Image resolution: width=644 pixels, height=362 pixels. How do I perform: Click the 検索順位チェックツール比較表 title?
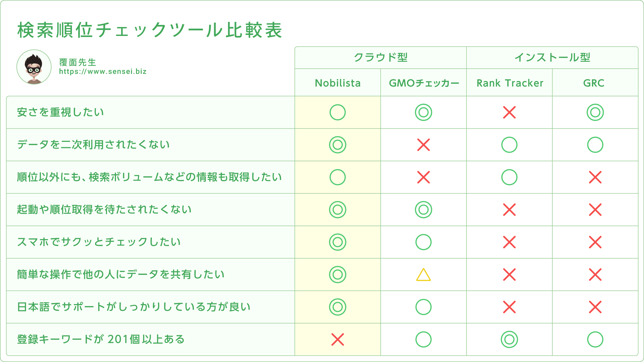[x=150, y=30]
